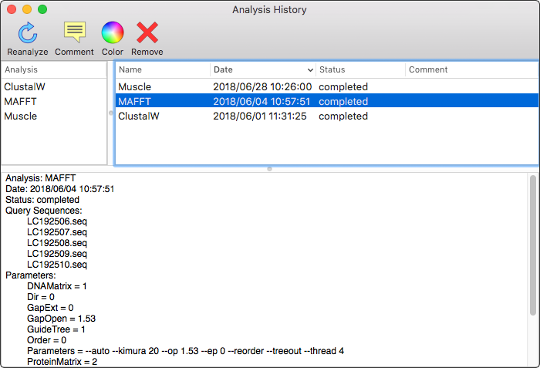This screenshot has height=368, width=540.
Task: Click the 'ProteinMatrix = 2' parameter line
Action: (62, 362)
